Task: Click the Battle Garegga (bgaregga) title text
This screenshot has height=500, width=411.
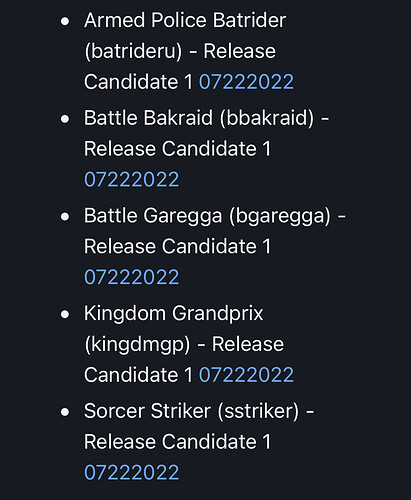Action: [207, 216]
